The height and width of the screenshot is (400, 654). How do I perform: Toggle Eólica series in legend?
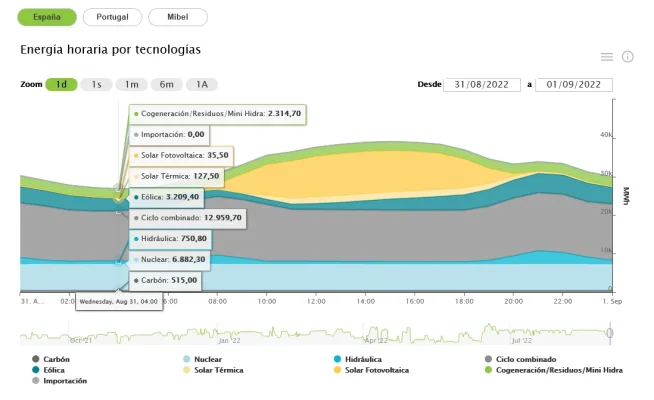click(48, 370)
